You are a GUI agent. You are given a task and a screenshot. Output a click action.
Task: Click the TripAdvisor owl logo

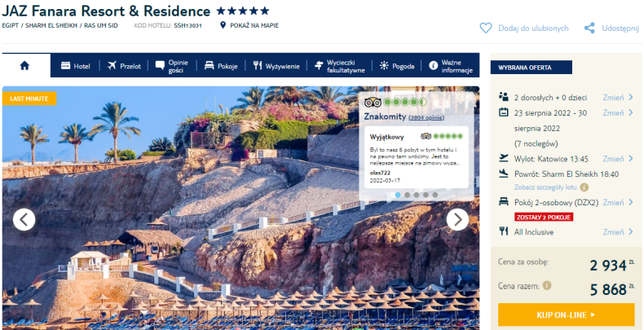pyautogui.click(x=373, y=102)
